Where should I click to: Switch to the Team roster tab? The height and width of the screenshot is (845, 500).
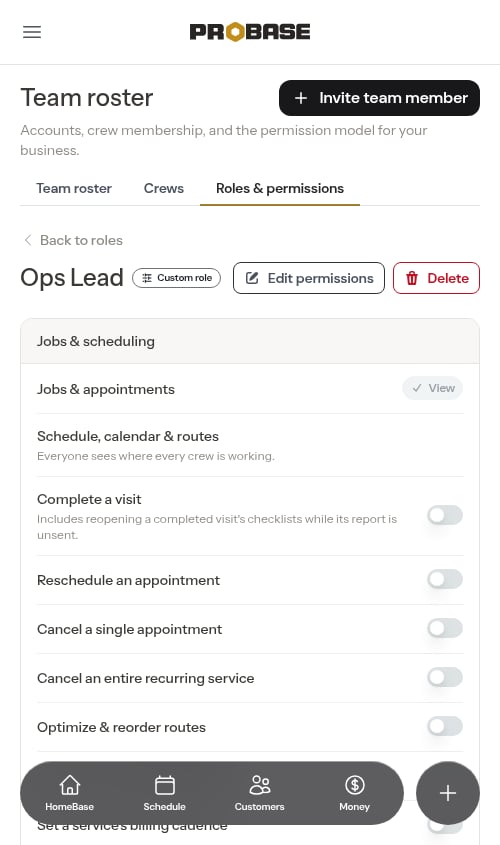coord(74,189)
